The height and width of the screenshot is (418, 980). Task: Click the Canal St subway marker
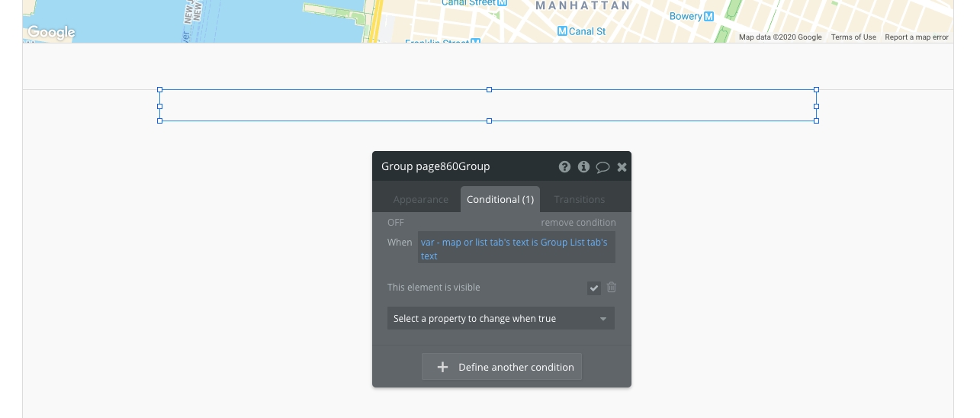pyautogui.click(x=563, y=31)
